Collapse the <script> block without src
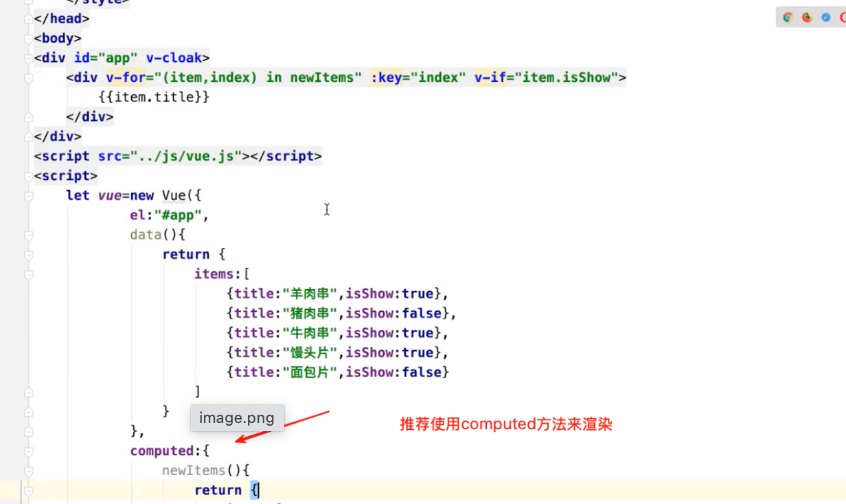This screenshot has height=504, width=846. 29,176
